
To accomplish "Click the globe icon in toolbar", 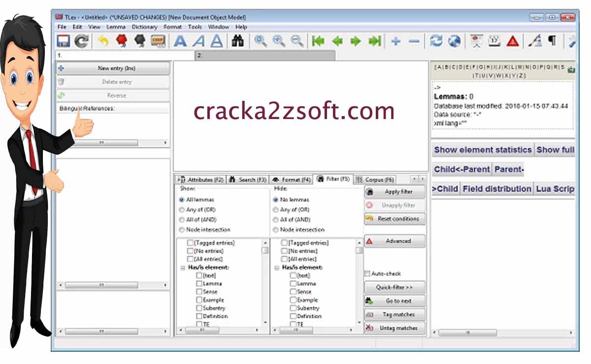I will [455, 41].
